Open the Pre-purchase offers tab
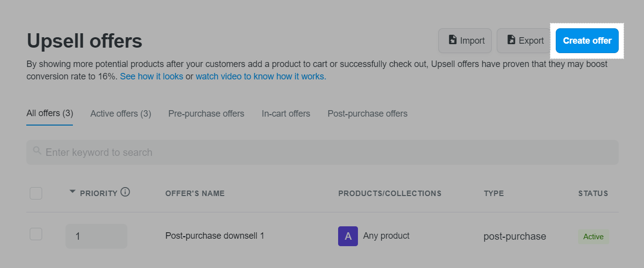Image resolution: width=644 pixels, height=268 pixels. (x=206, y=114)
